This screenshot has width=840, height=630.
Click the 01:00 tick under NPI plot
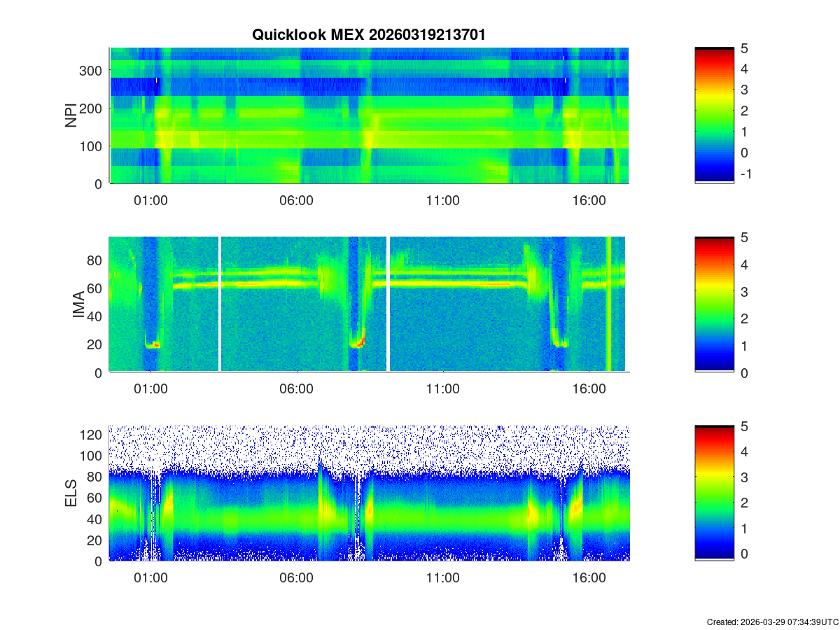click(x=150, y=201)
